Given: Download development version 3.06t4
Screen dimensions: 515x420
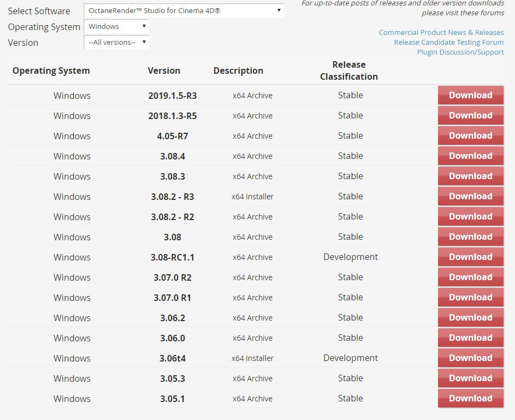Looking at the screenshot, I should [x=470, y=358].
